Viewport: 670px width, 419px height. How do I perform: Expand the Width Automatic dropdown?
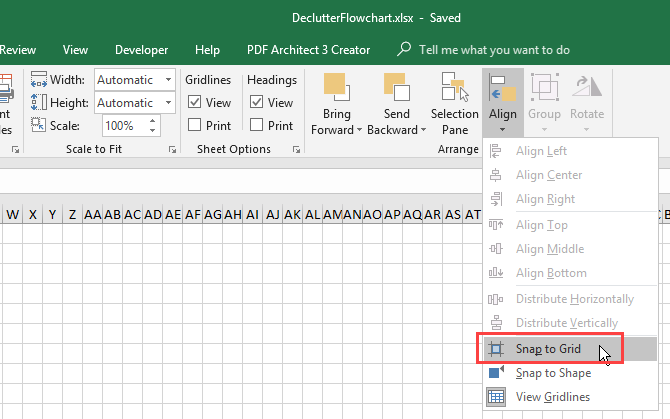click(167, 80)
